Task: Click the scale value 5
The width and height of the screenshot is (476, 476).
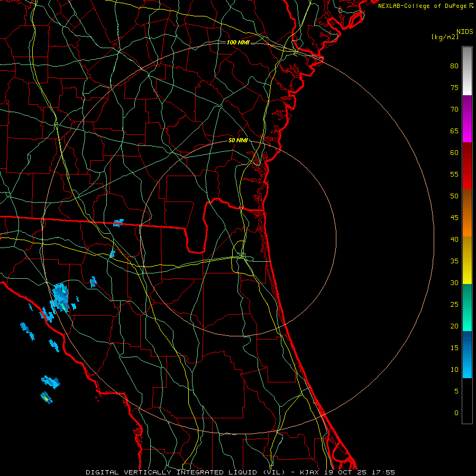Action: coord(456,391)
